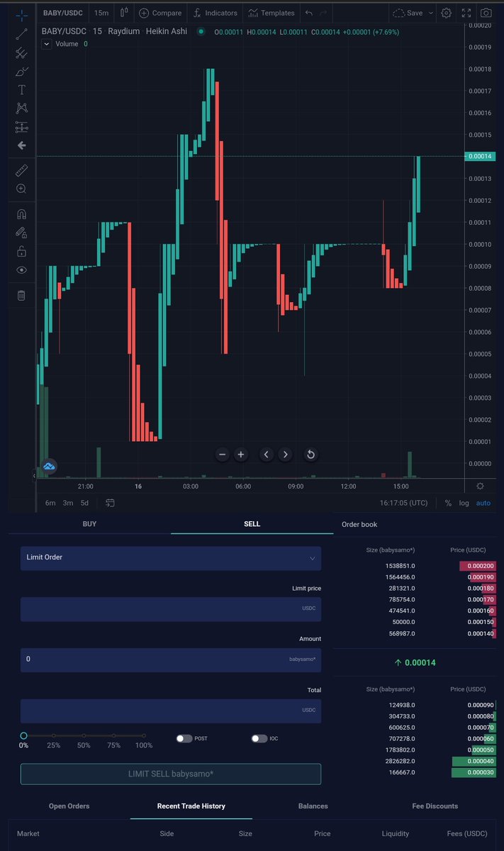Screen dimensions: 504x851
Task: Open the chart patterns tool
Action: 21,109
